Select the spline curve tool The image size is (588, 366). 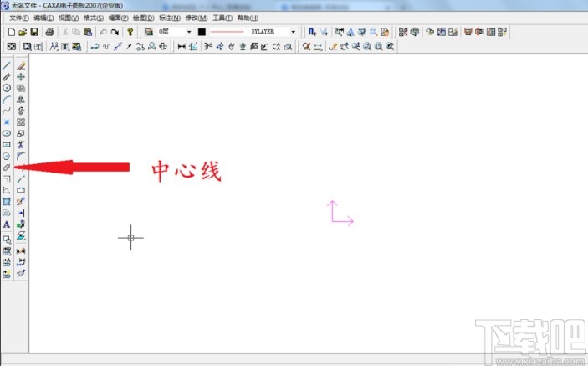coord(7,111)
